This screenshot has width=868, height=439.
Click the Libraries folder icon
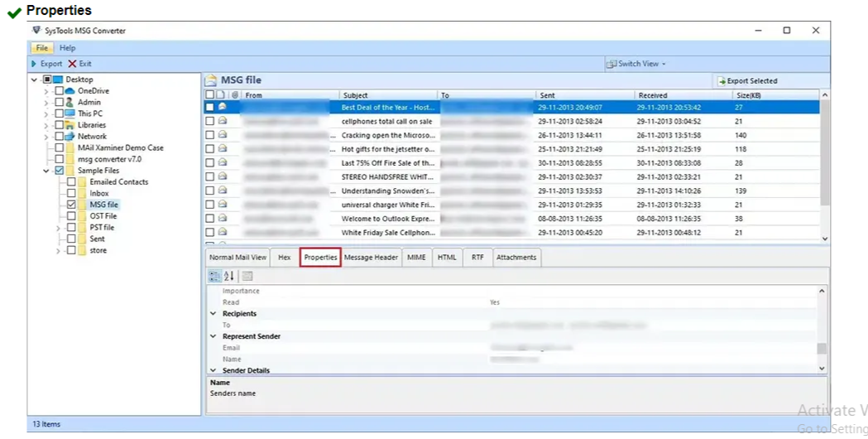70,125
